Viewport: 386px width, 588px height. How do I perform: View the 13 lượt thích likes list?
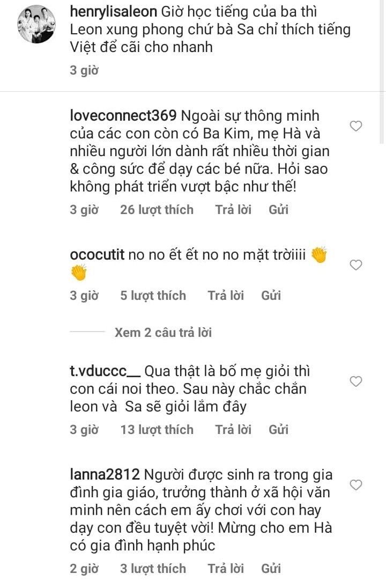coord(157,430)
